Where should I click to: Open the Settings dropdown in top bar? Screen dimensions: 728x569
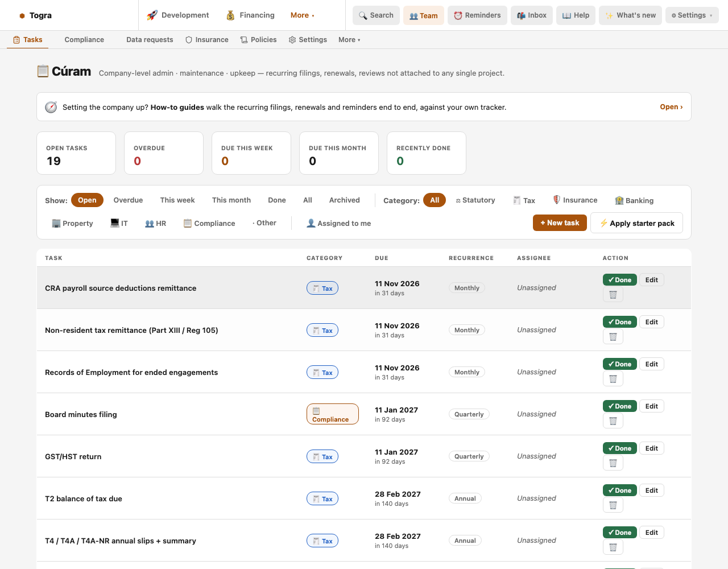pos(692,15)
